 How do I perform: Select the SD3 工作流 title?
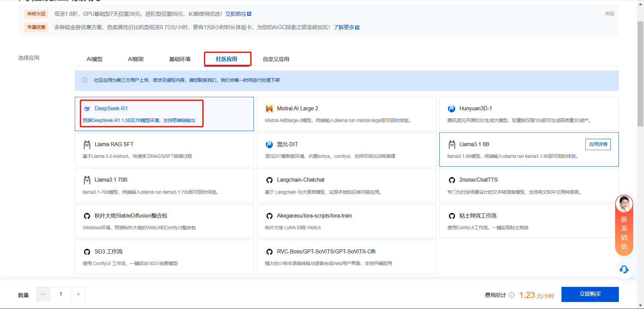coord(108,252)
